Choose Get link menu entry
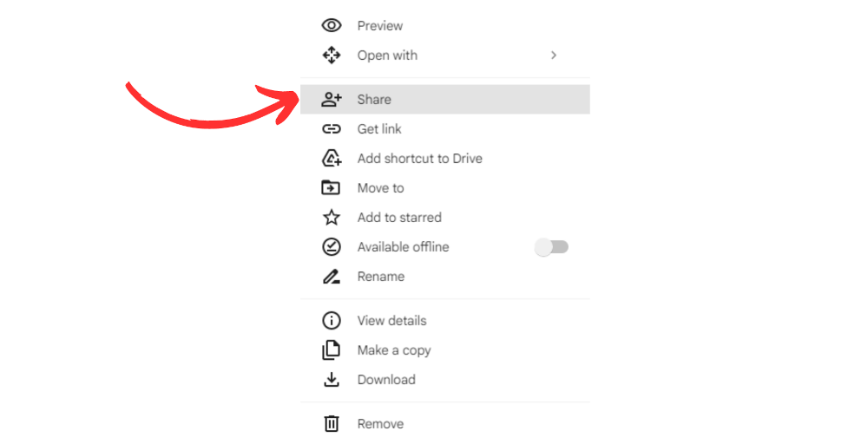868x444 pixels. point(445,129)
